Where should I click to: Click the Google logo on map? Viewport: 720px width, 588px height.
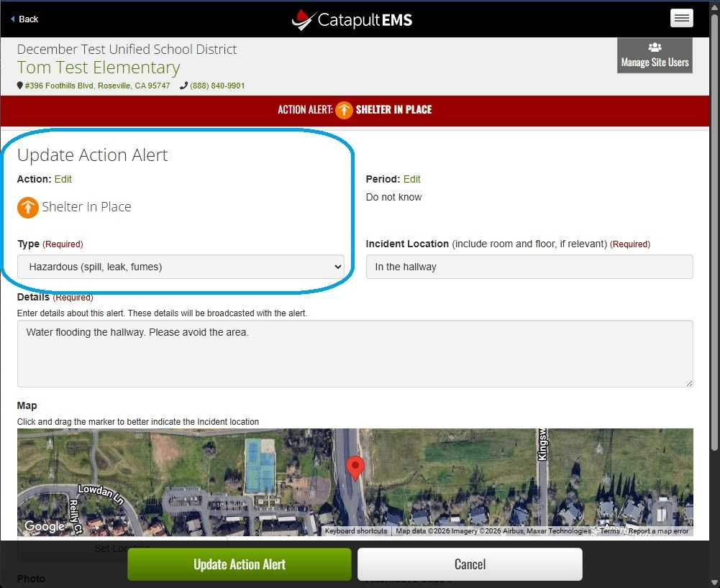(45, 526)
